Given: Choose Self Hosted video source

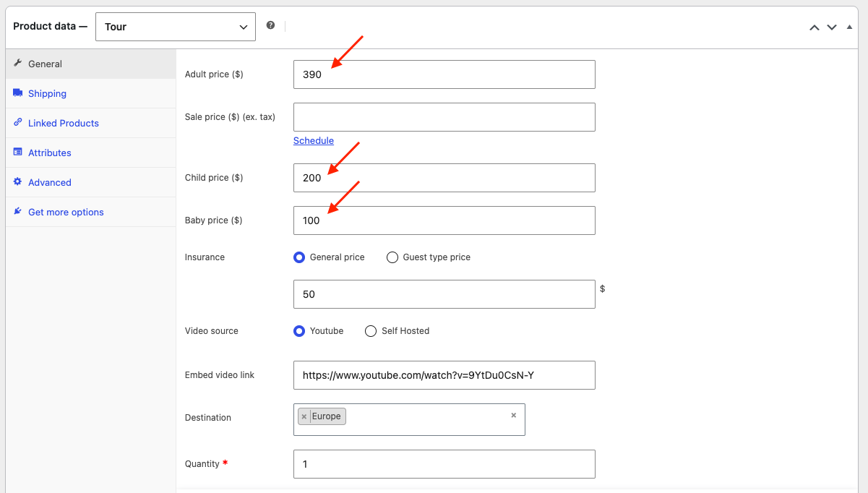Looking at the screenshot, I should pyautogui.click(x=371, y=331).
